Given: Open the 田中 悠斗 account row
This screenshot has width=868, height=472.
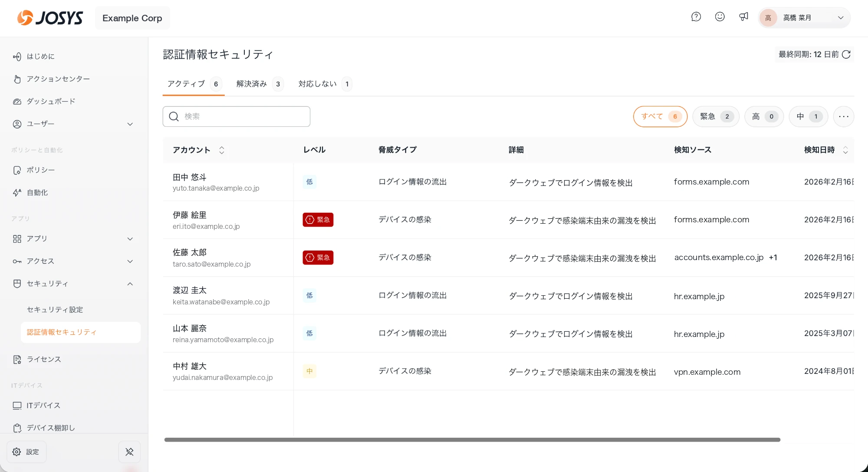Looking at the screenshot, I should tap(508, 182).
